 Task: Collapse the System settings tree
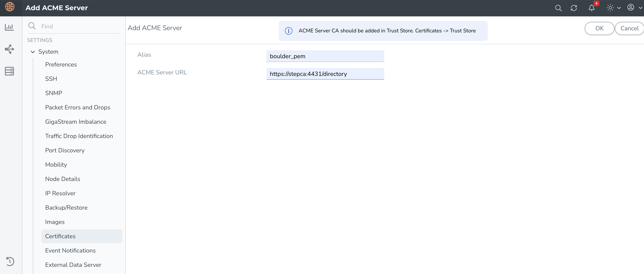(33, 52)
